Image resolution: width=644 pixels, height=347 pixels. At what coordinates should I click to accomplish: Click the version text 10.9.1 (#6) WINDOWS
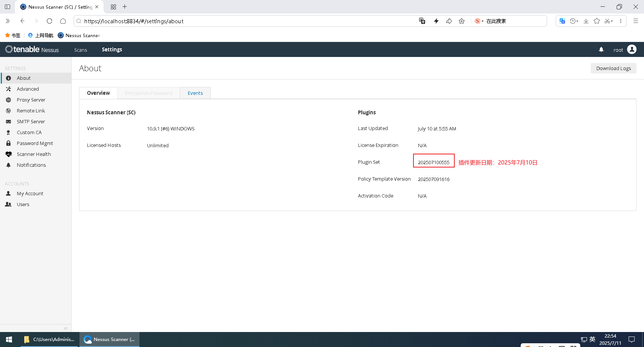click(171, 129)
